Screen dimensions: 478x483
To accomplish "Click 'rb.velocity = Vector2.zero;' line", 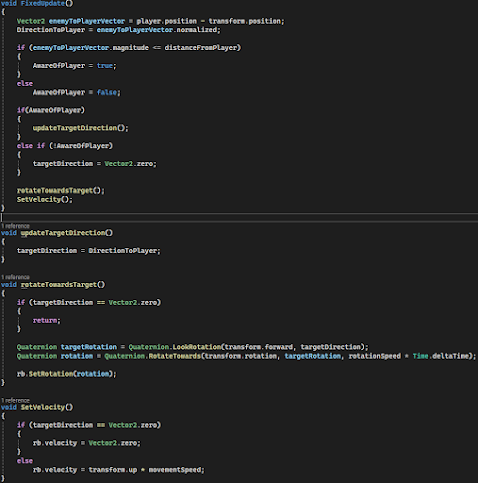I will point(87,443).
